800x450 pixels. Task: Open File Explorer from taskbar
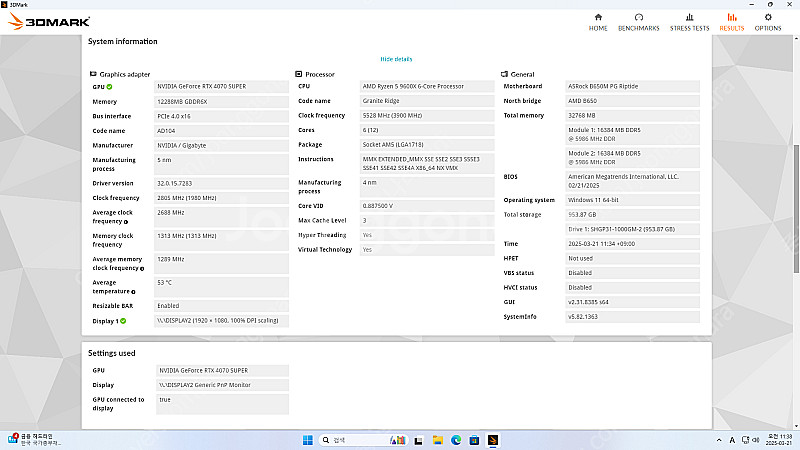437,440
